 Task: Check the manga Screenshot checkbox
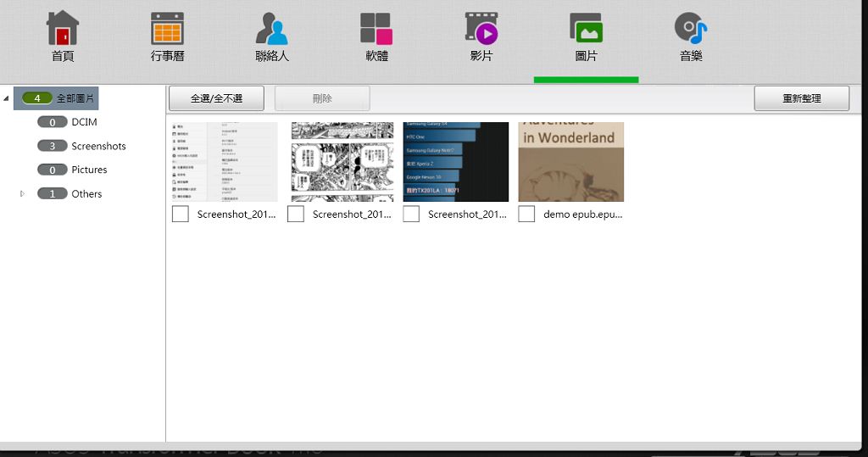(296, 214)
